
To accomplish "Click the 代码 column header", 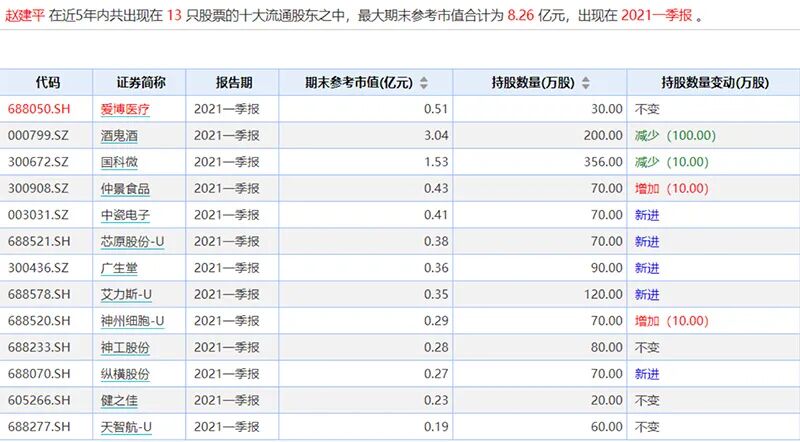I will coord(48,83).
